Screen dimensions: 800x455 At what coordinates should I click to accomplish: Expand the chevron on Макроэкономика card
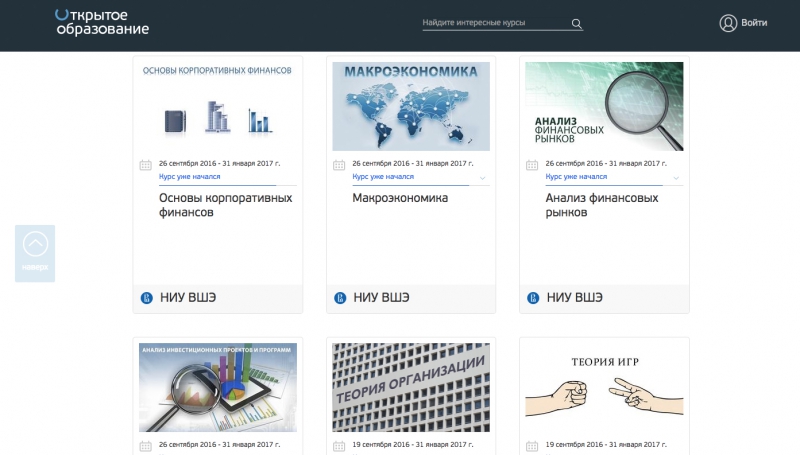click(x=483, y=178)
